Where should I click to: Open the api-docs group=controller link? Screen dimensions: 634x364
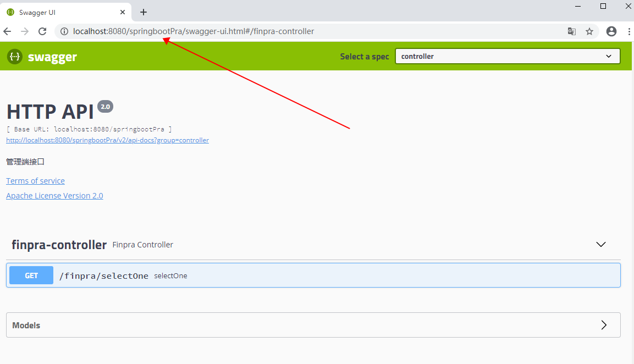pos(108,140)
